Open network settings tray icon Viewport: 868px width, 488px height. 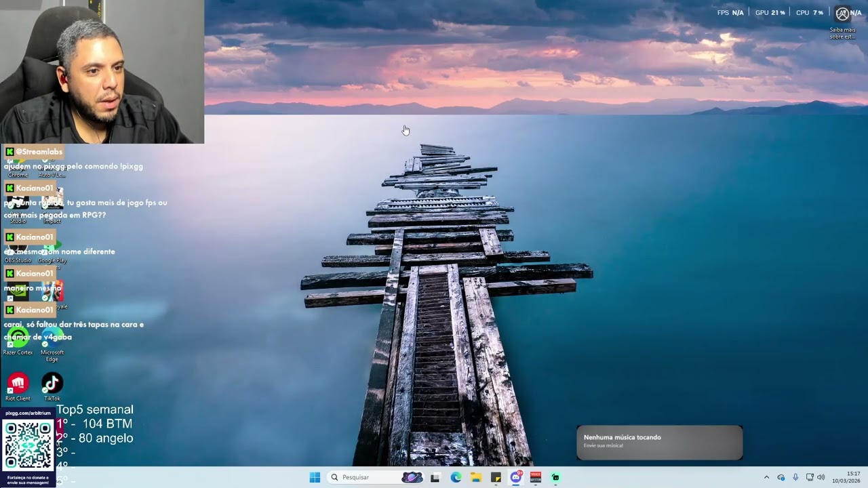point(810,477)
